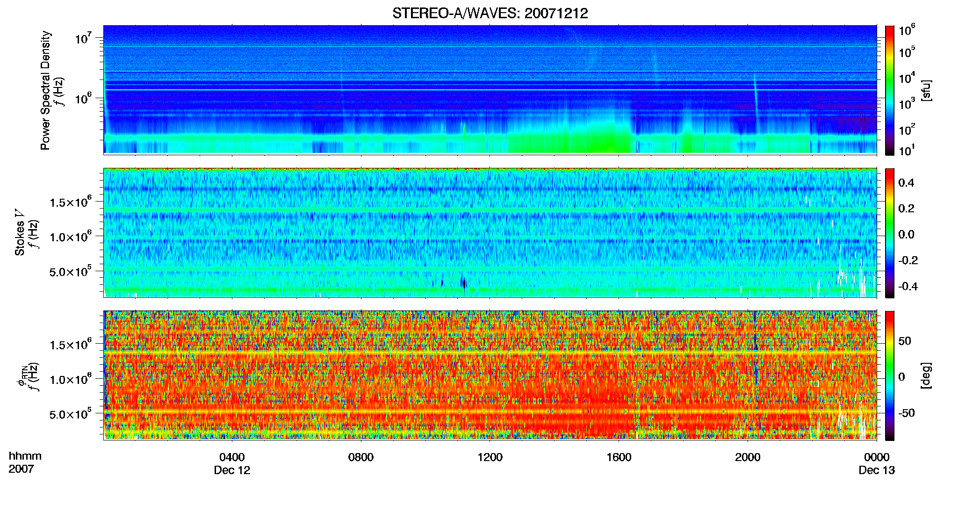Click the 1600 time axis tick label
980x505 pixels.
(619, 457)
